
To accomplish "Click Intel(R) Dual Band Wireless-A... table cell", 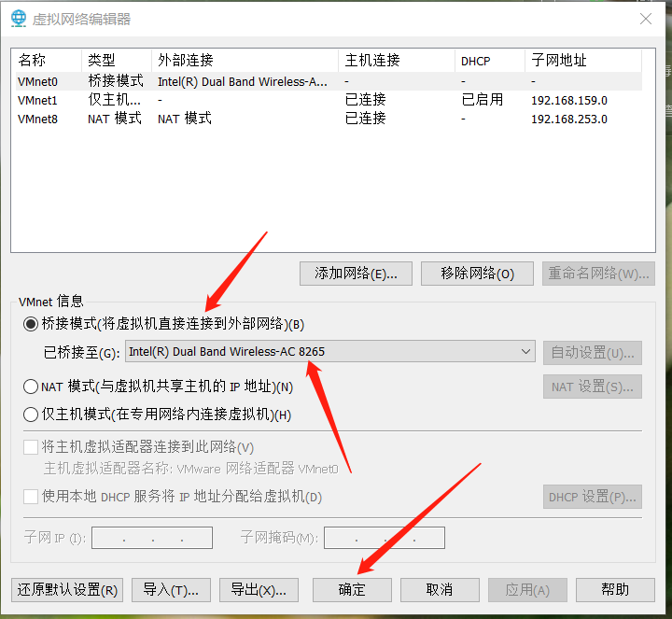I will pyautogui.click(x=243, y=81).
